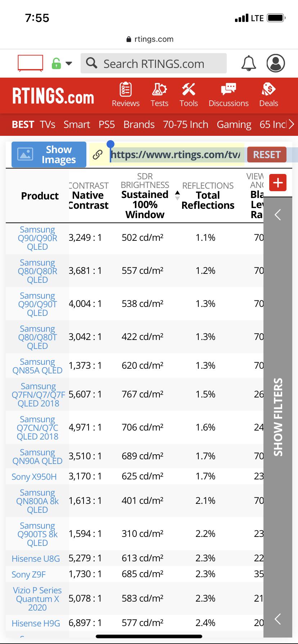Expand the Show Filters side panel
The image size is (298, 644).
[278, 417]
